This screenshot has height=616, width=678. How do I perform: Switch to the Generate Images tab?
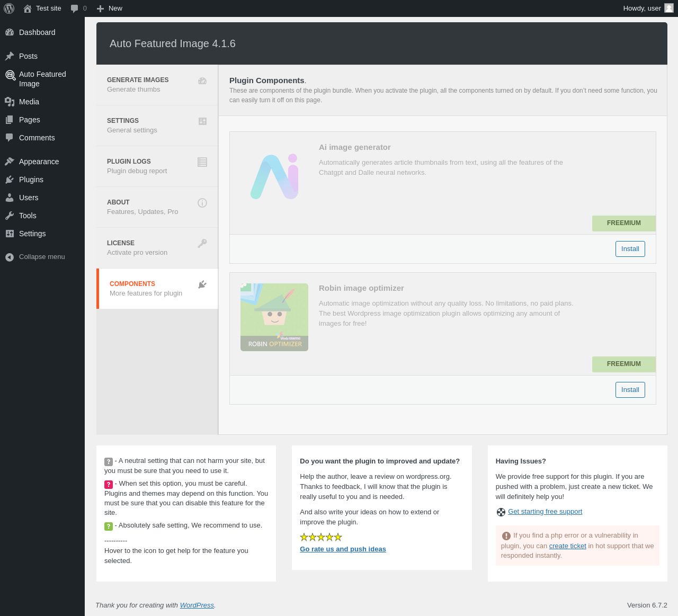[x=157, y=85]
